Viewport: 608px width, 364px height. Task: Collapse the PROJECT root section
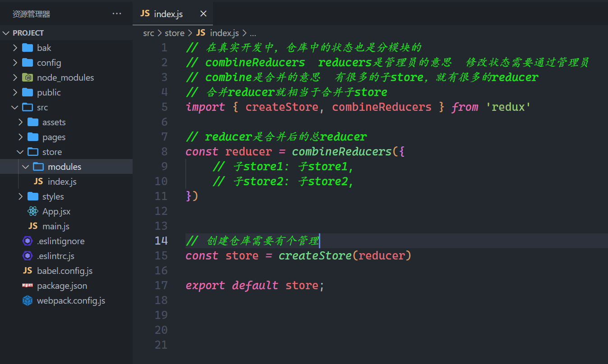[6, 33]
